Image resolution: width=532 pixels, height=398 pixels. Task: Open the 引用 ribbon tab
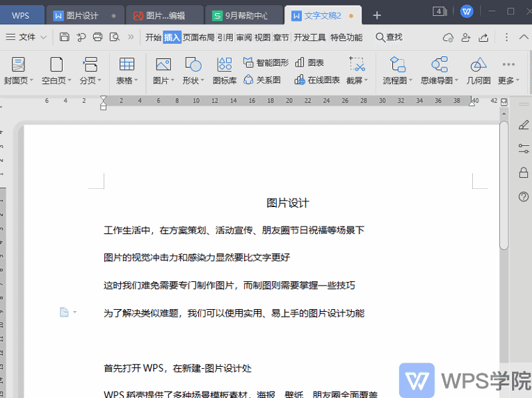pyautogui.click(x=225, y=37)
